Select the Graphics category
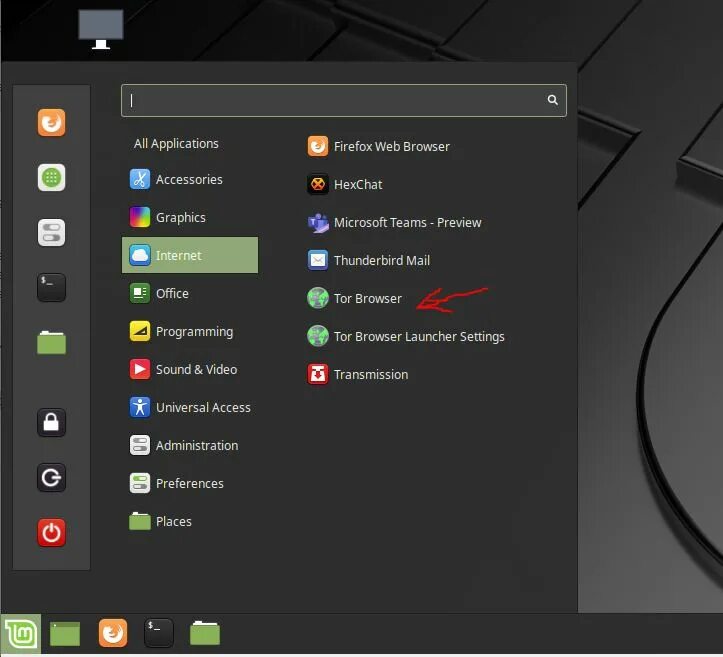 pyautogui.click(x=190, y=217)
